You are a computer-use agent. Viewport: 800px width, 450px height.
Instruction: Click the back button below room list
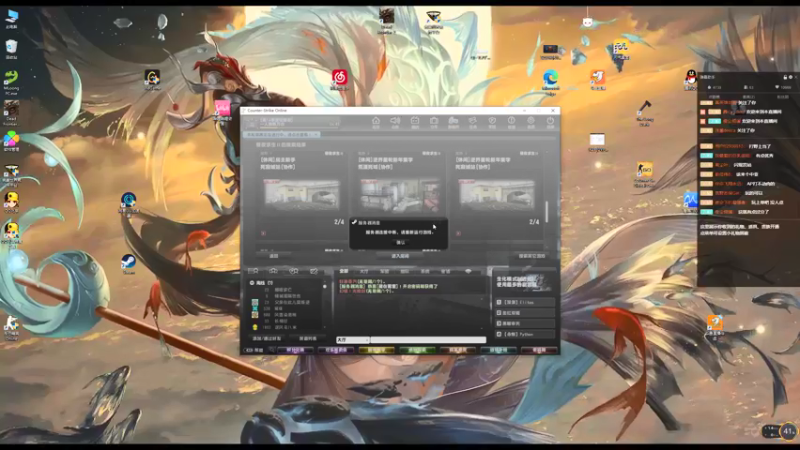[274, 256]
